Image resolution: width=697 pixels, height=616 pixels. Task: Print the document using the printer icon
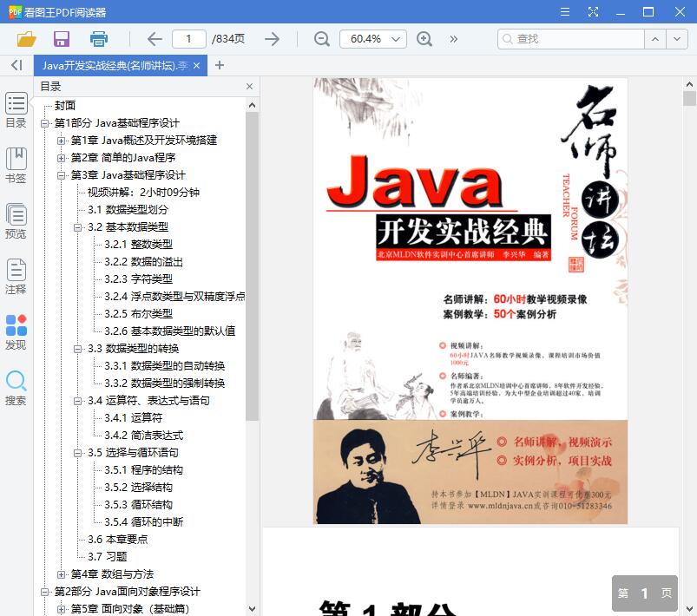pos(99,39)
